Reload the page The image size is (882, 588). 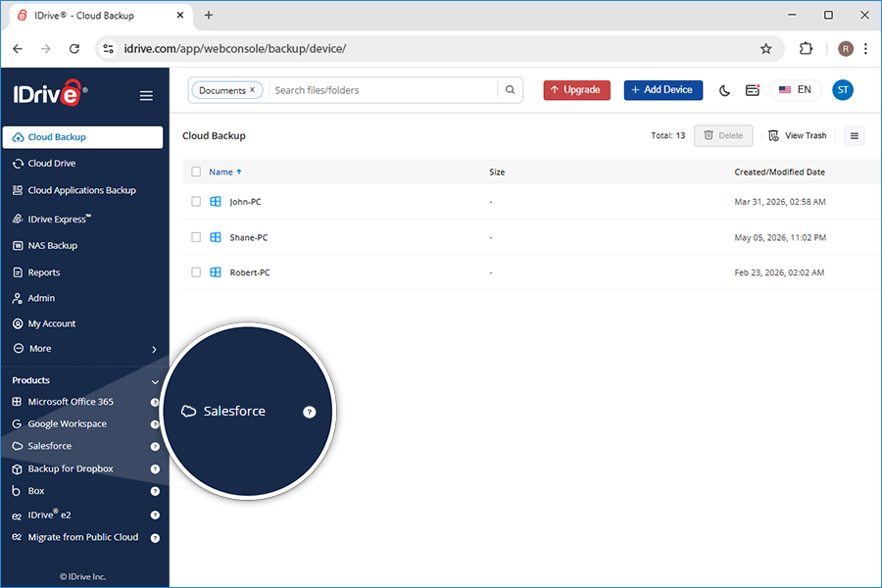coord(74,49)
